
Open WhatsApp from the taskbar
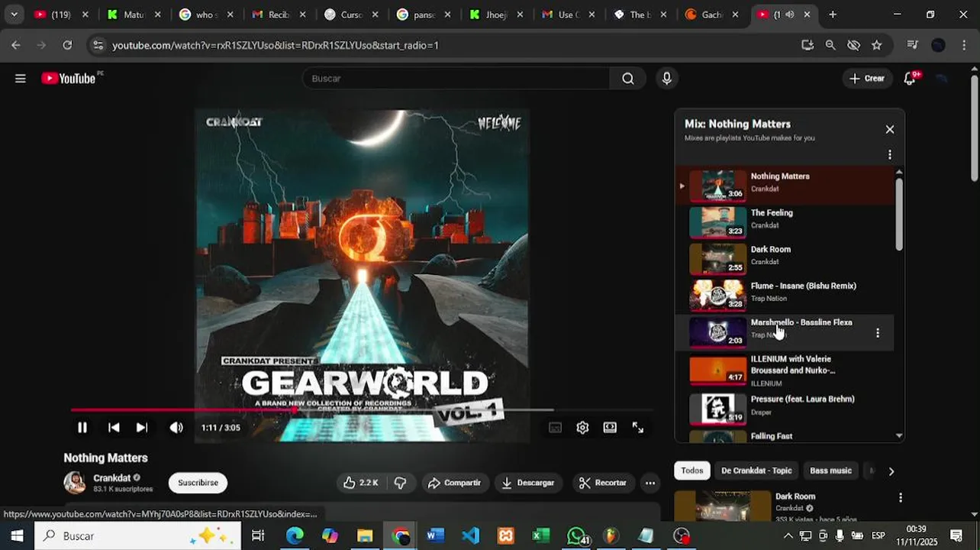[577, 535]
